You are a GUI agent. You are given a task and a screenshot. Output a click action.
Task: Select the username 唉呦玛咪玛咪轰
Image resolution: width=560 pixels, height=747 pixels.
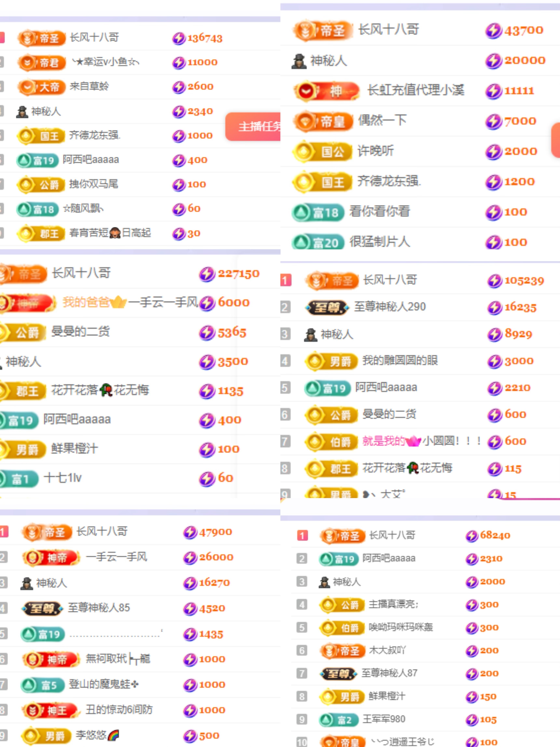tap(401, 627)
